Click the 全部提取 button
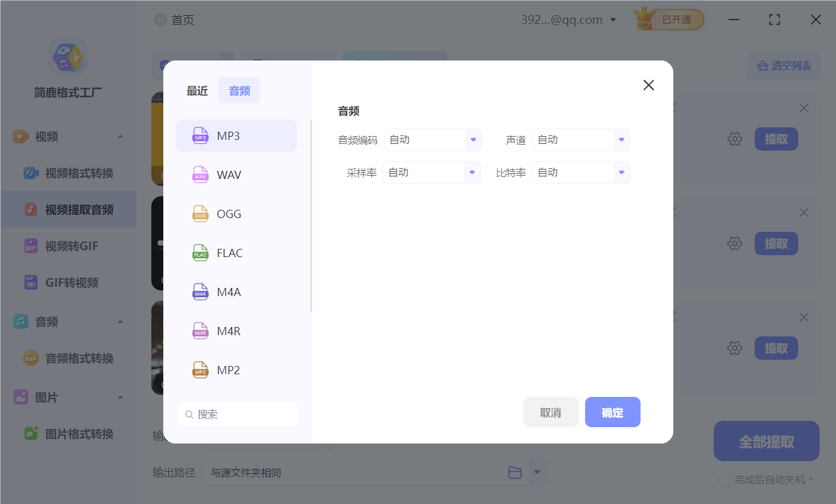Viewport: 836px width, 504px height. (x=766, y=441)
